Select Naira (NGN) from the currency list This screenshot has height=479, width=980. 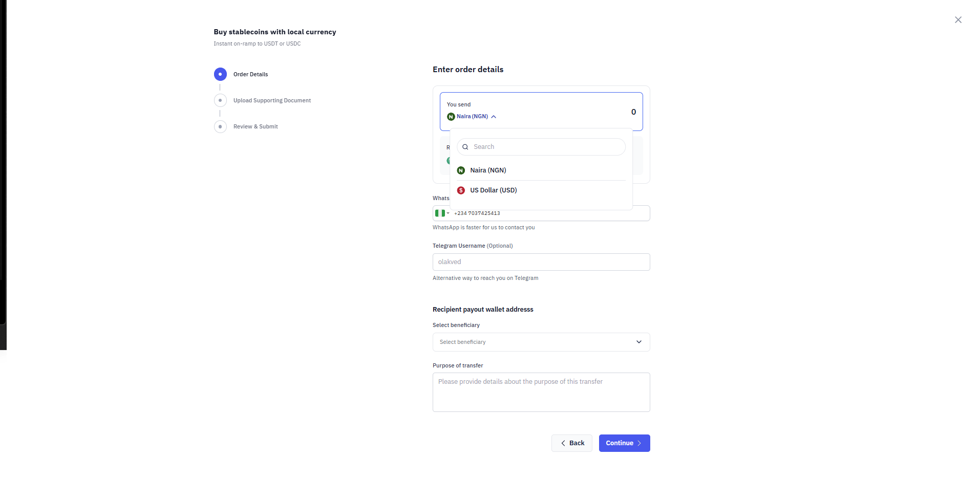[541, 170]
